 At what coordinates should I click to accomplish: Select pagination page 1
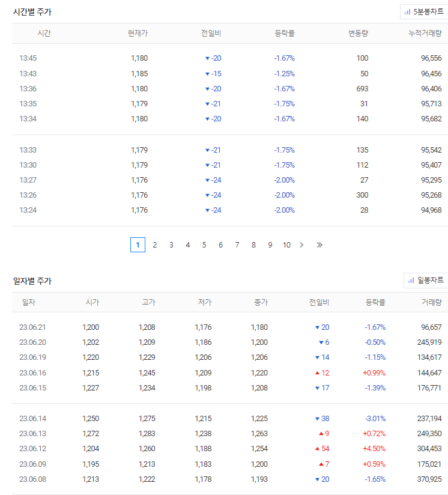pyautogui.click(x=138, y=244)
